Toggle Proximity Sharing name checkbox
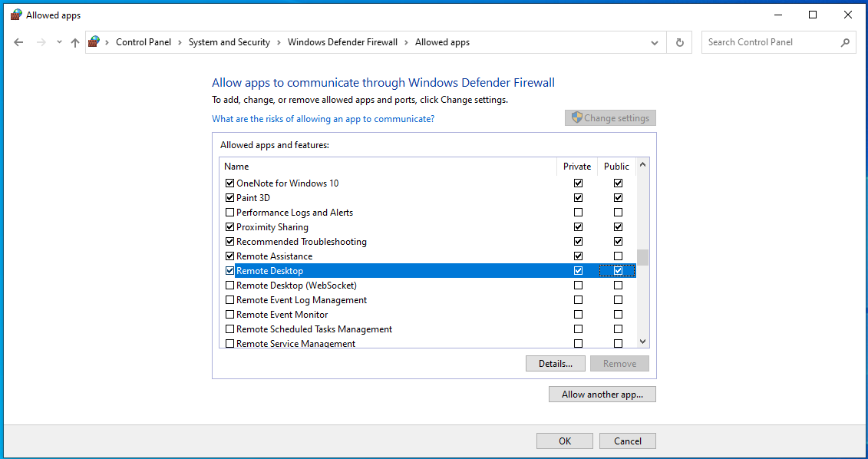This screenshot has width=868, height=459. point(229,227)
